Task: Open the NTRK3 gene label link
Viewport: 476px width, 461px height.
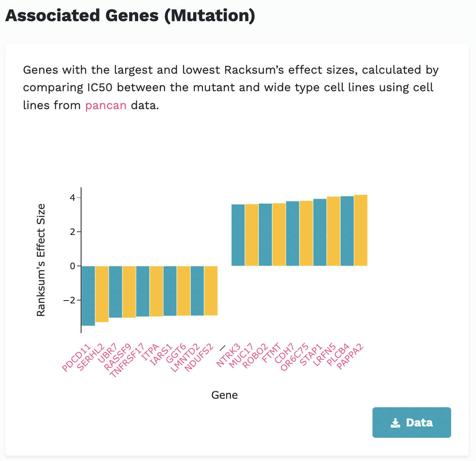Action: tap(228, 356)
